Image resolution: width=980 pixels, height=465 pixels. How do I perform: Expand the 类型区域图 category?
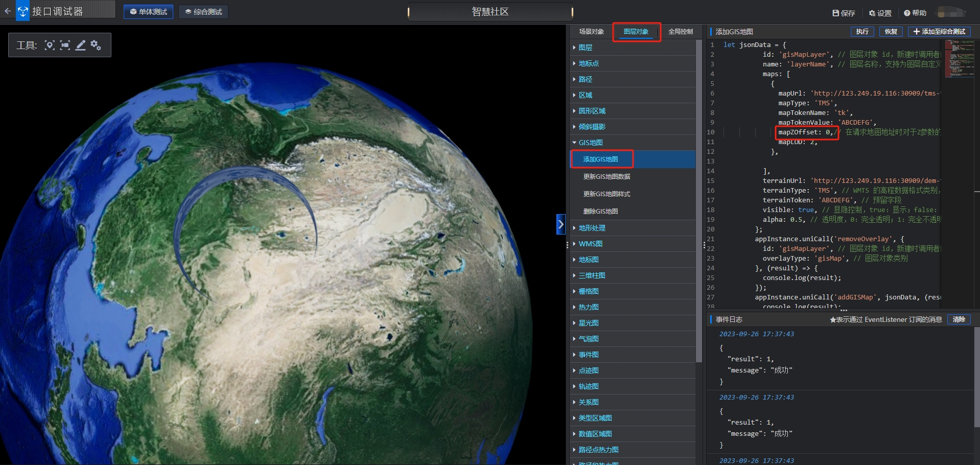click(x=633, y=418)
